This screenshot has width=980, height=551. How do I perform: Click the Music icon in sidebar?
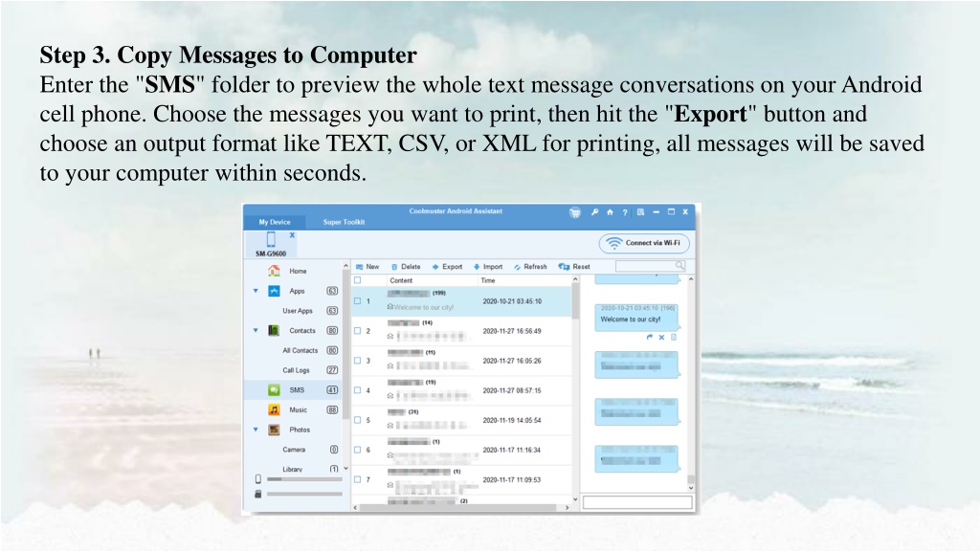tap(274, 409)
